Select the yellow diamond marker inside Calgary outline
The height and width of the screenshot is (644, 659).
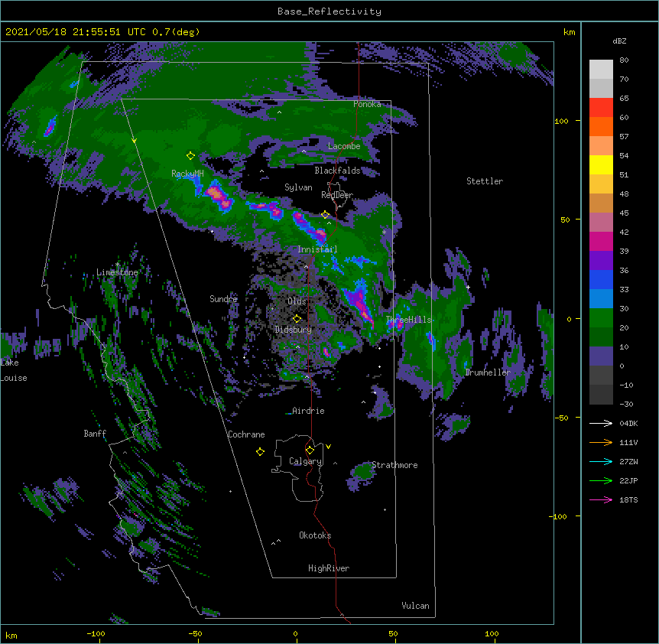pos(310,450)
